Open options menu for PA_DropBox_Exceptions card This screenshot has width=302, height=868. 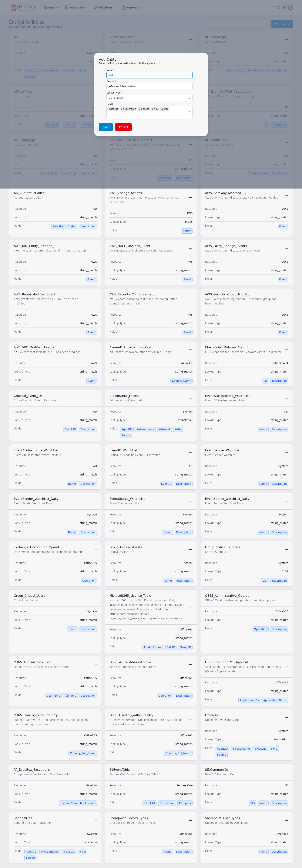click(x=95, y=772)
